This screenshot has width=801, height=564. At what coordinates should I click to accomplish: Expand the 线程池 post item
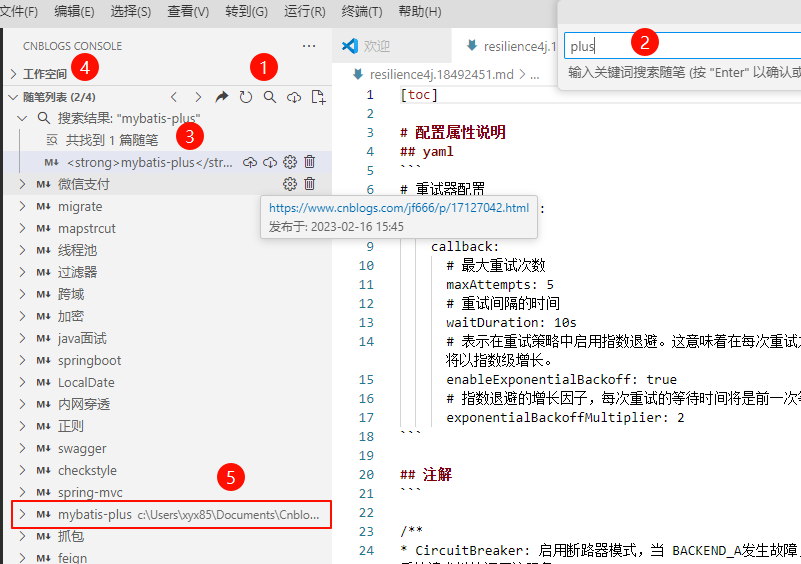[x=22, y=250]
